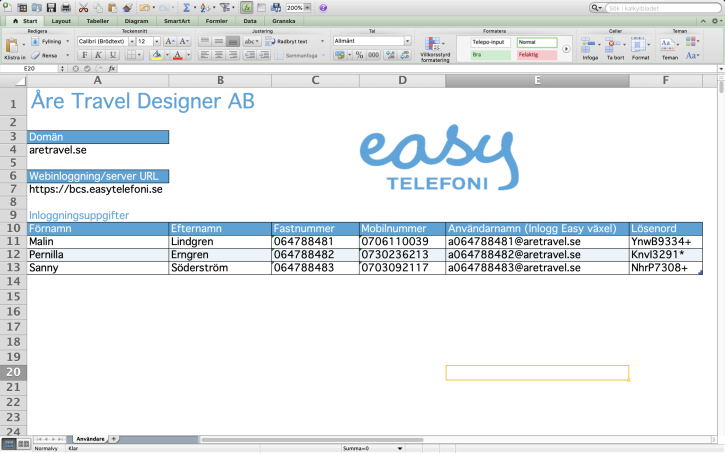
Task: Open the Diagram ribbon tab
Action: [x=136, y=21]
